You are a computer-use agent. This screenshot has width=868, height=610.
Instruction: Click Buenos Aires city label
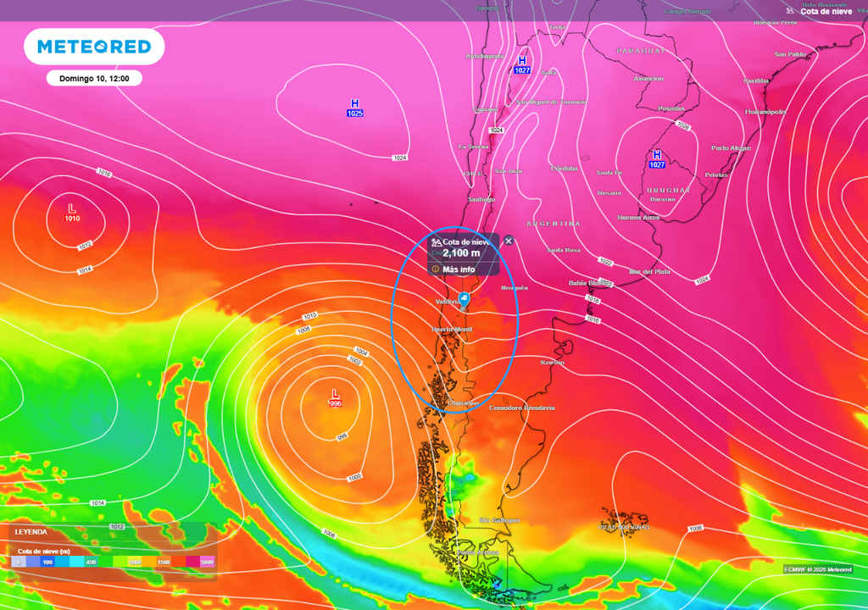(x=638, y=217)
